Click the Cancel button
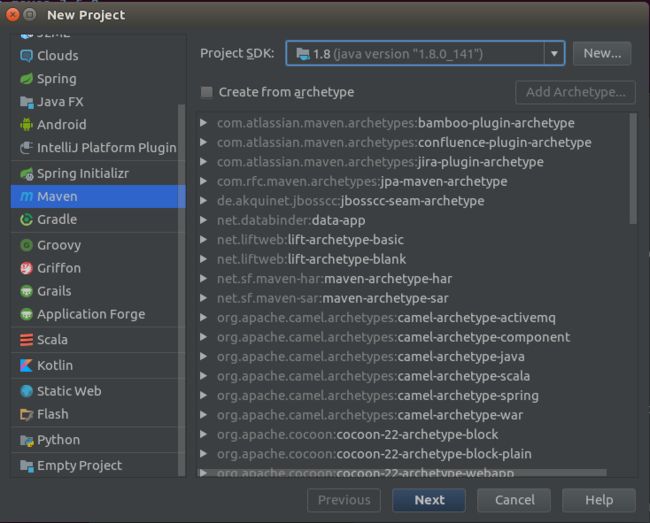This screenshot has height=523, width=650. [514, 500]
